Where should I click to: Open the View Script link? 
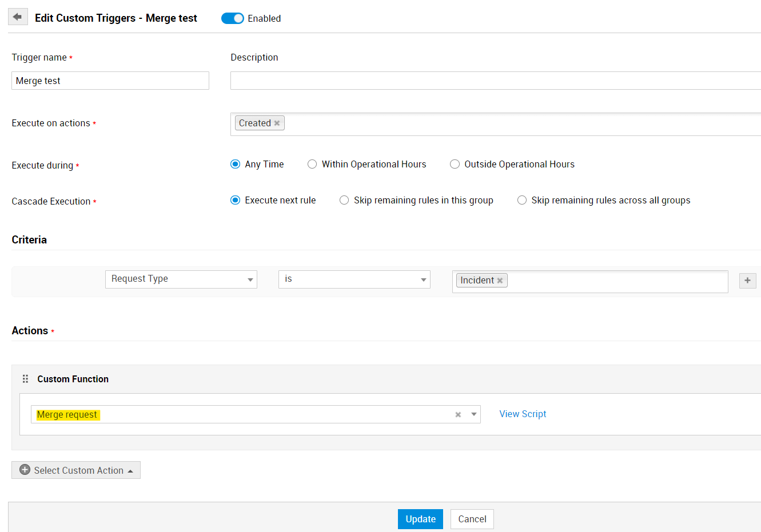pyautogui.click(x=523, y=414)
